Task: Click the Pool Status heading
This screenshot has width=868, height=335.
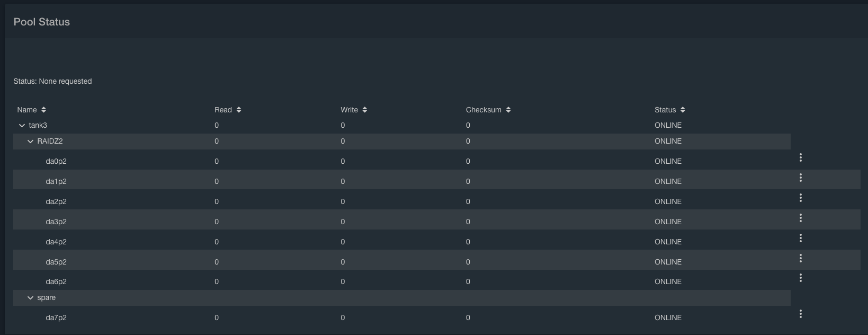Action: point(42,22)
